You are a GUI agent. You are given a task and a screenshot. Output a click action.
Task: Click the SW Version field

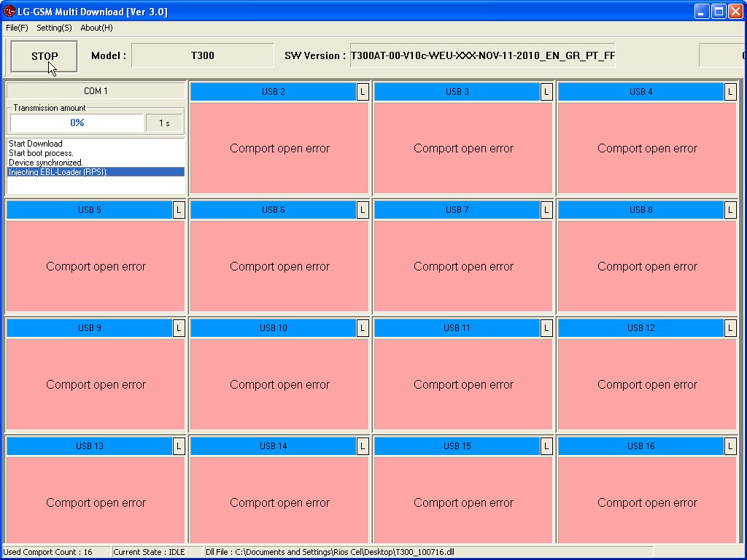(x=483, y=55)
